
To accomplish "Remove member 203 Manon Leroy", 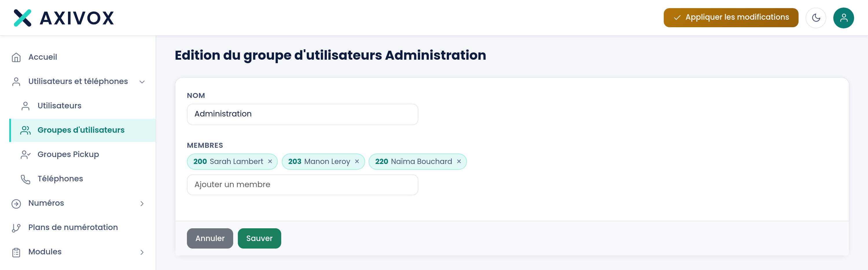I will 357,161.
